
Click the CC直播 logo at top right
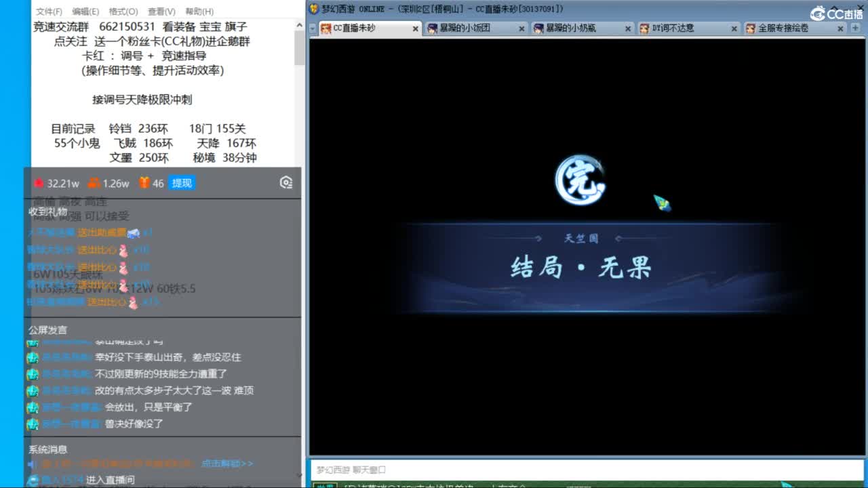pos(837,13)
